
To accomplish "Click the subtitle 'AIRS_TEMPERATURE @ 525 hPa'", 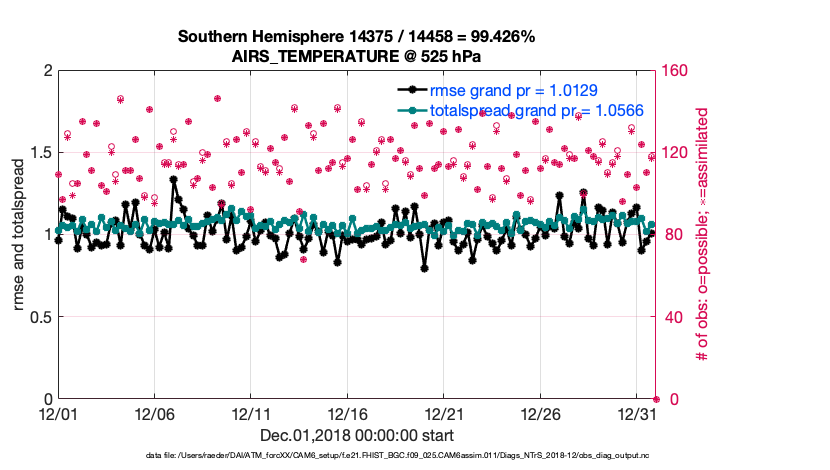I will [356, 56].
